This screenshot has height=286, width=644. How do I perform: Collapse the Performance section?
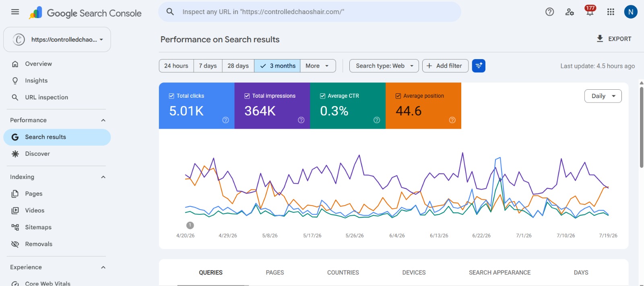[103, 120]
